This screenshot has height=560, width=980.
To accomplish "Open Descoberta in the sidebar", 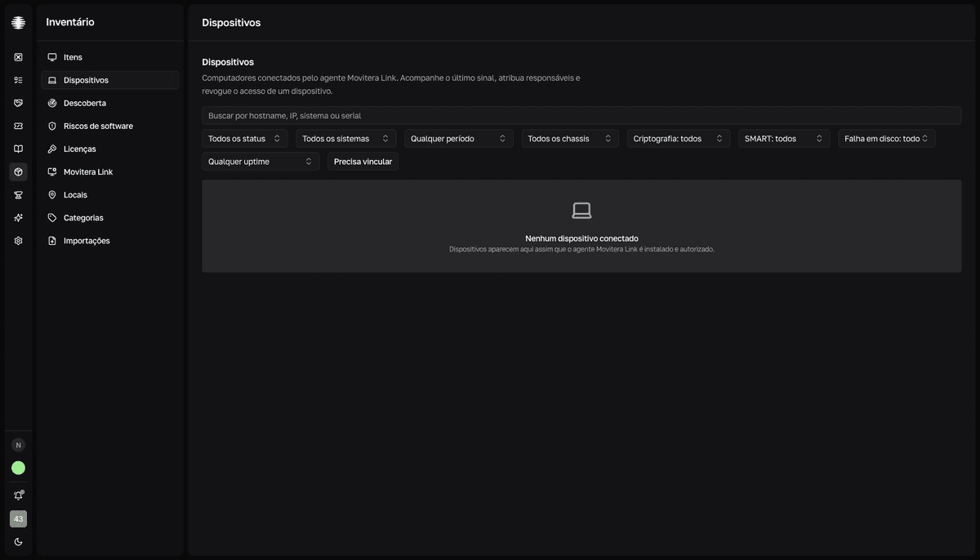I will tap(109, 103).
